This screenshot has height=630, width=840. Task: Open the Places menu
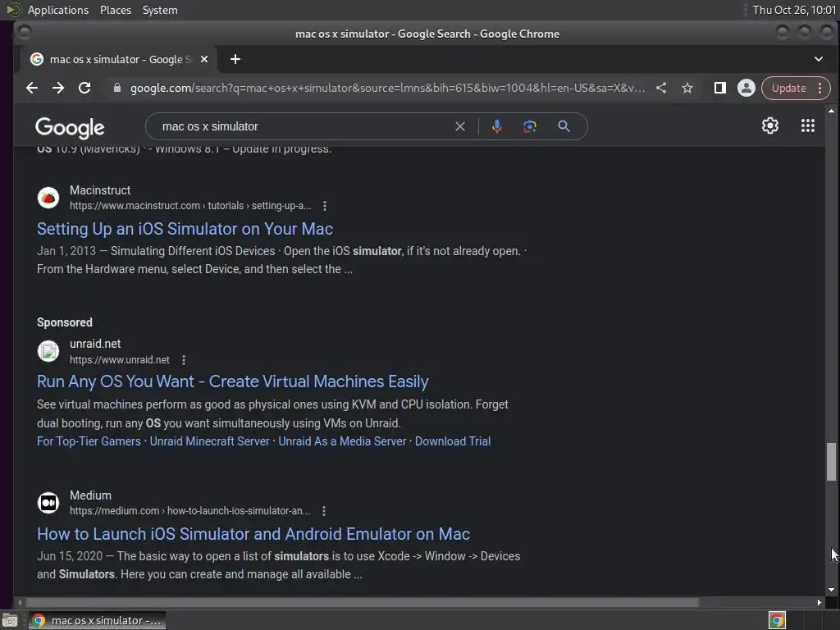point(116,10)
